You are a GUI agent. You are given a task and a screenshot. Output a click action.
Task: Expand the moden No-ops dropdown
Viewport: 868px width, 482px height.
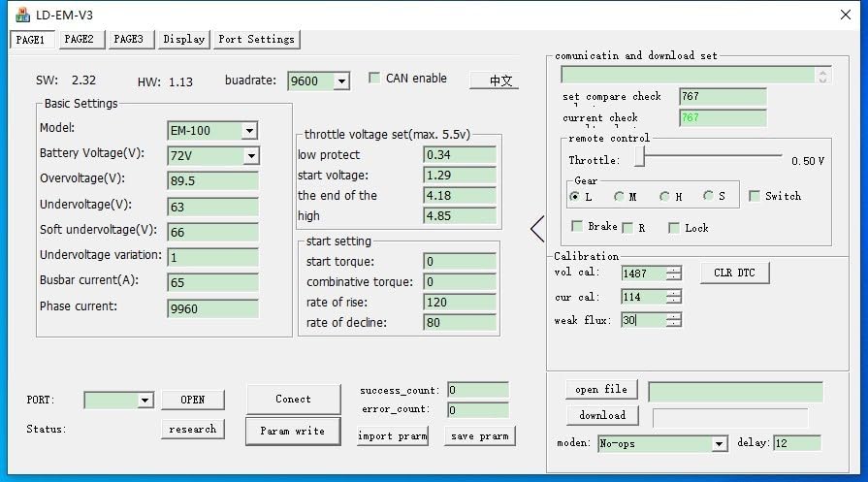719,444
